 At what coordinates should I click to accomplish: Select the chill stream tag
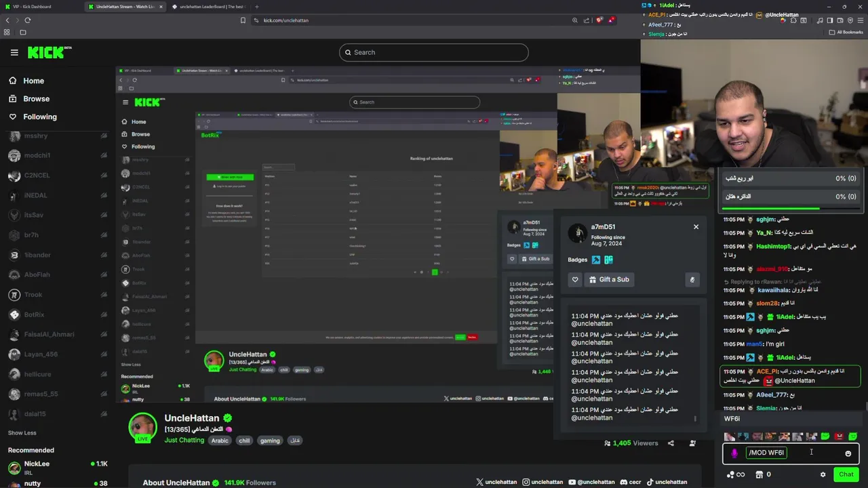(244, 441)
